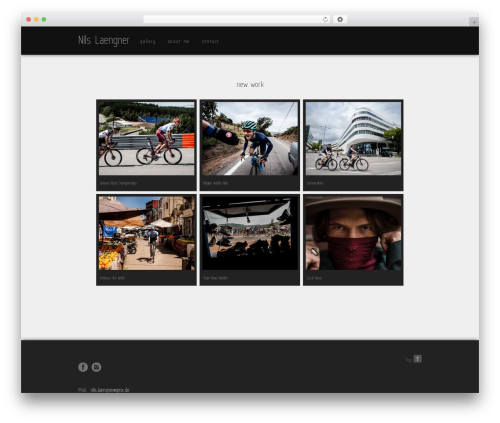
Task: Open the contact menu item
Action: [x=210, y=41]
